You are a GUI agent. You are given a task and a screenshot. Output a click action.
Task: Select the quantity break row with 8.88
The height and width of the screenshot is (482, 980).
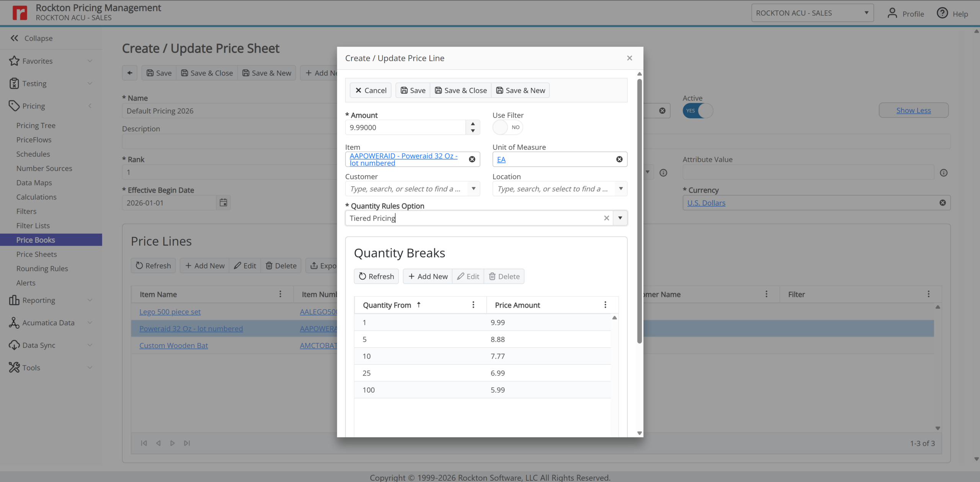(482, 339)
